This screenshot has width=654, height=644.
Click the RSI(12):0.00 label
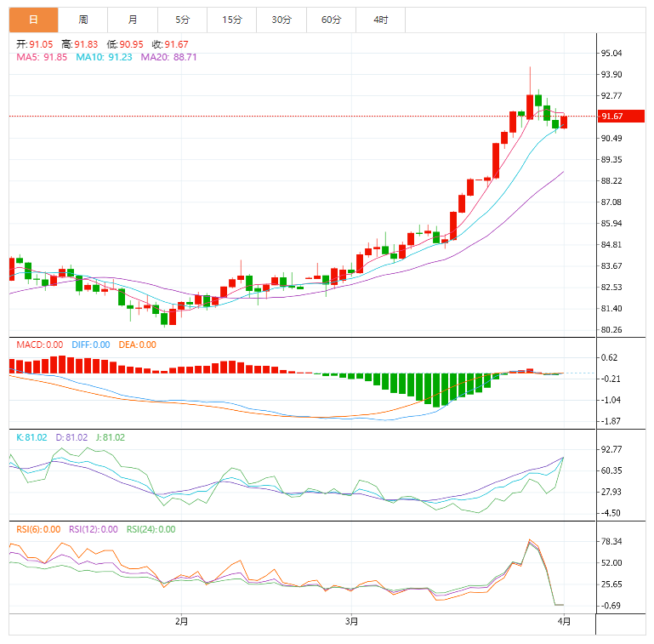94,529
